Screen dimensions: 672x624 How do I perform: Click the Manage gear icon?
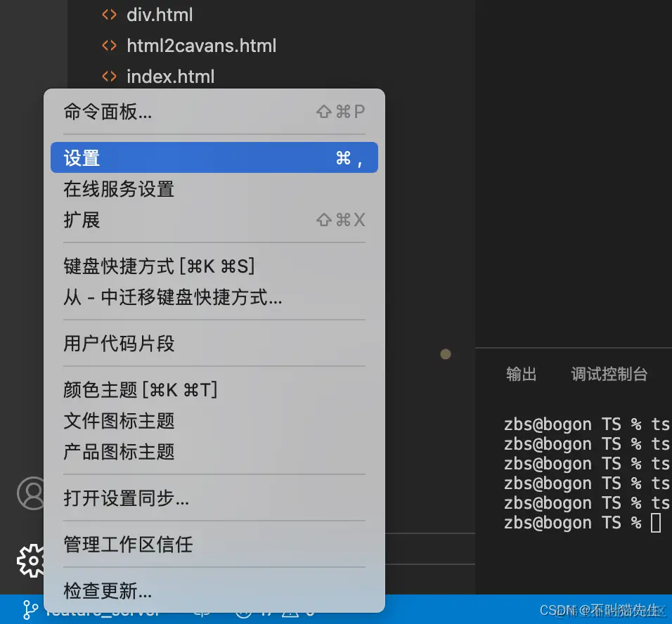coord(32,560)
